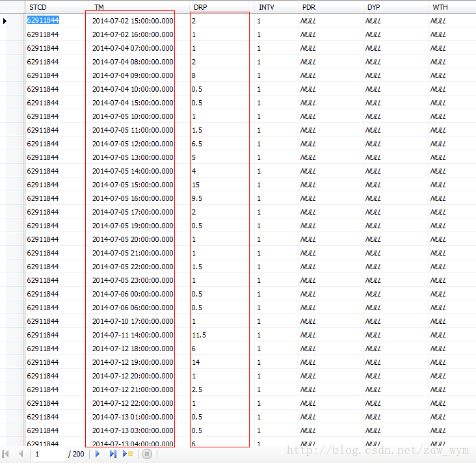Click PDR NULL in 2014-07-05 17:00 row
476x463 pixels.
pos(308,212)
